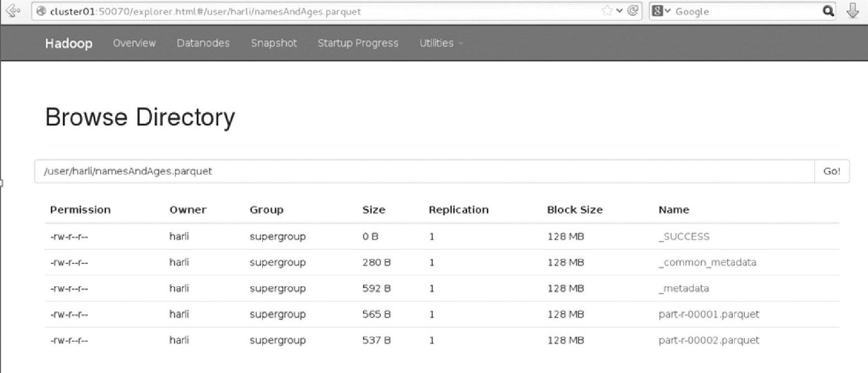Open the Snapshot navigation tab
Screen dimensions: 868x373
pyautogui.click(x=274, y=43)
